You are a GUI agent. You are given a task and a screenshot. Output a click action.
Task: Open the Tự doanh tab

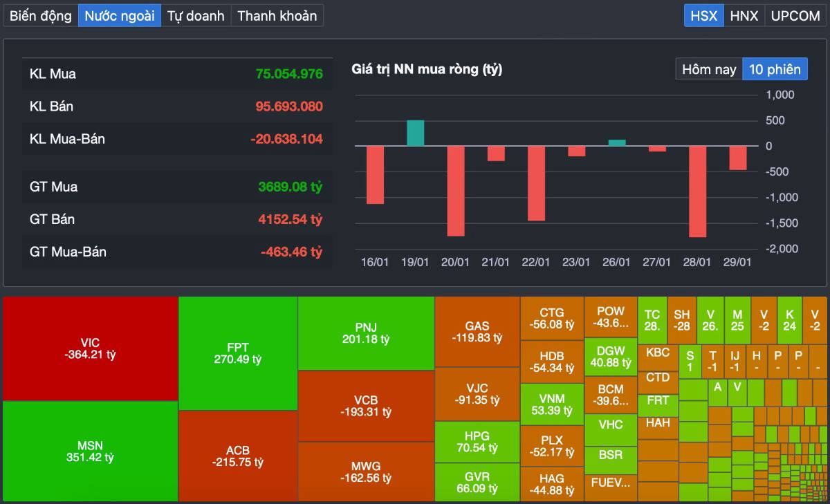point(196,15)
